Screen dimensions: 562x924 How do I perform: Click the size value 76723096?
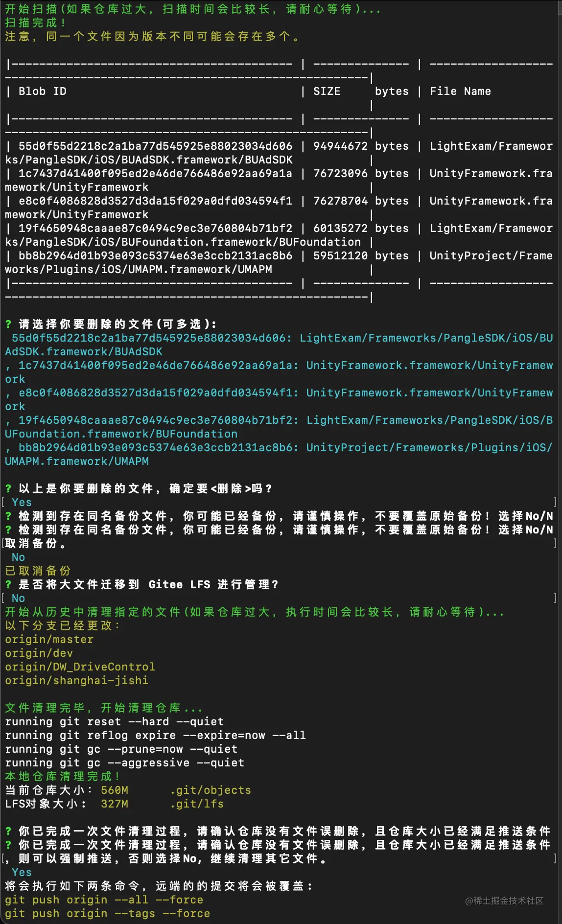click(x=340, y=173)
